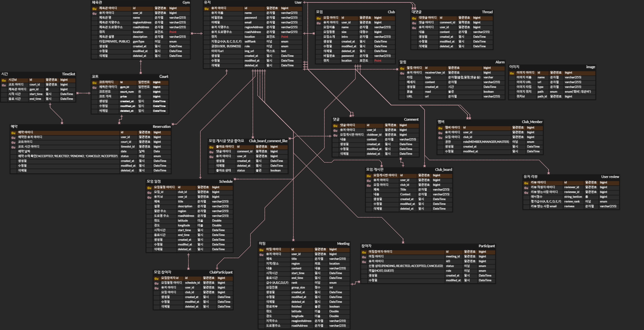This screenshot has width=644, height=330.
Task: Click the User table primary key icon
Action: (206, 9)
